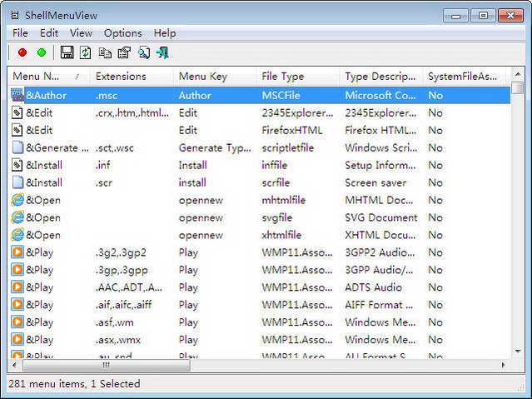Click the Screen saver description cell
This screenshot has width=532, height=399.
[375, 182]
